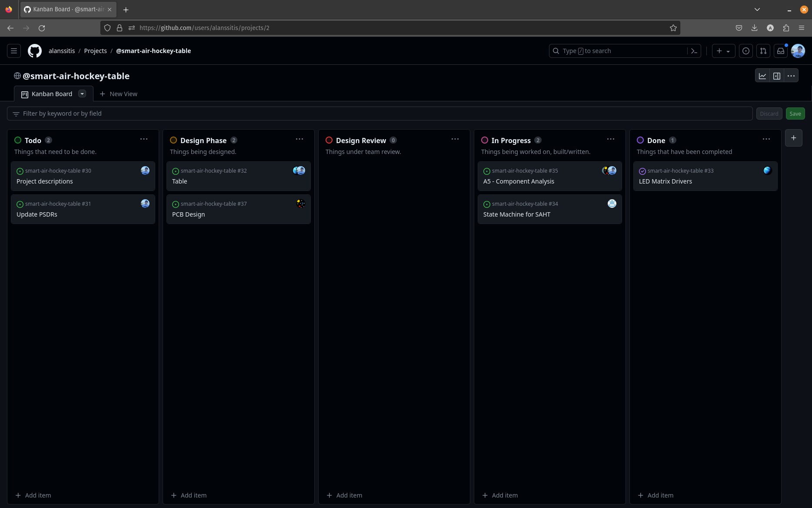The height and width of the screenshot is (508, 812).
Task: Expand the create new plus dropdown
Action: [x=723, y=51]
